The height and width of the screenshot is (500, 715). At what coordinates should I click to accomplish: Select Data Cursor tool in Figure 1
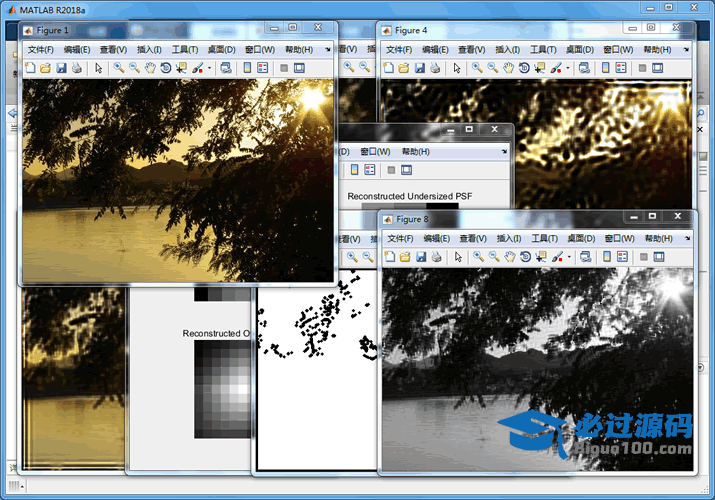point(181,68)
